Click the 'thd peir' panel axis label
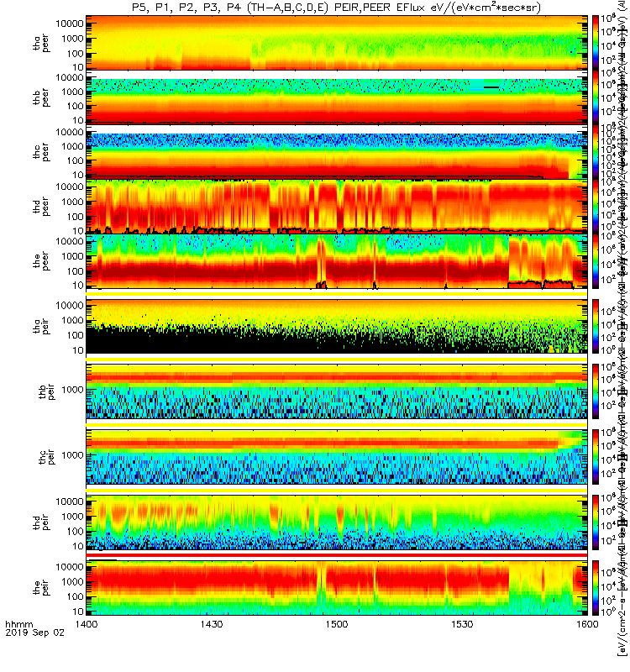Image resolution: width=630 pixels, height=672 pixels. pyautogui.click(x=41, y=522)
